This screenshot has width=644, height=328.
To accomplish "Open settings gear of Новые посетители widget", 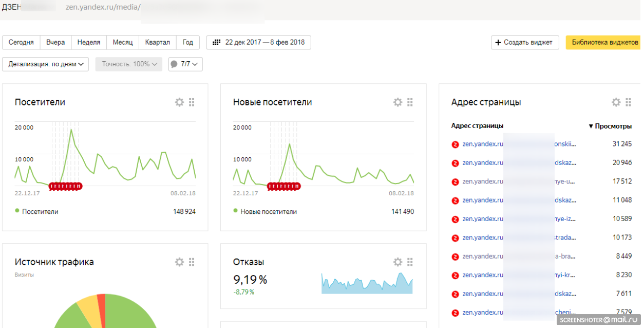I will [397, 102].
